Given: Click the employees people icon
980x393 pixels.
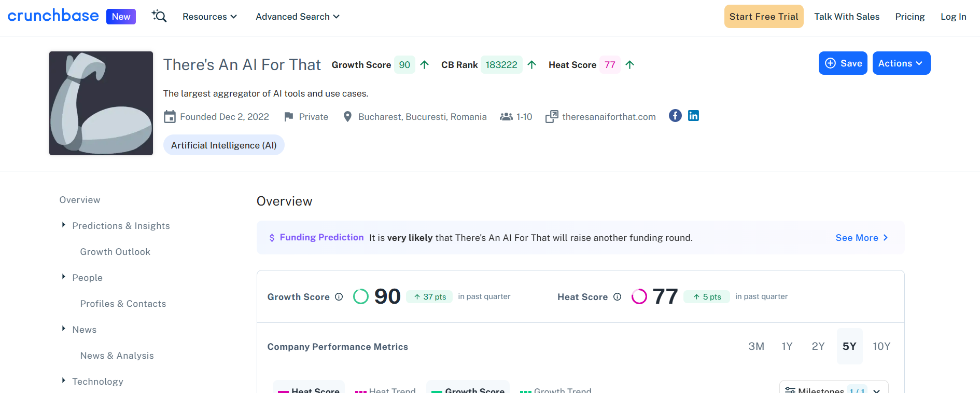Looking at the screenshot, I should (x=506, y=117).
